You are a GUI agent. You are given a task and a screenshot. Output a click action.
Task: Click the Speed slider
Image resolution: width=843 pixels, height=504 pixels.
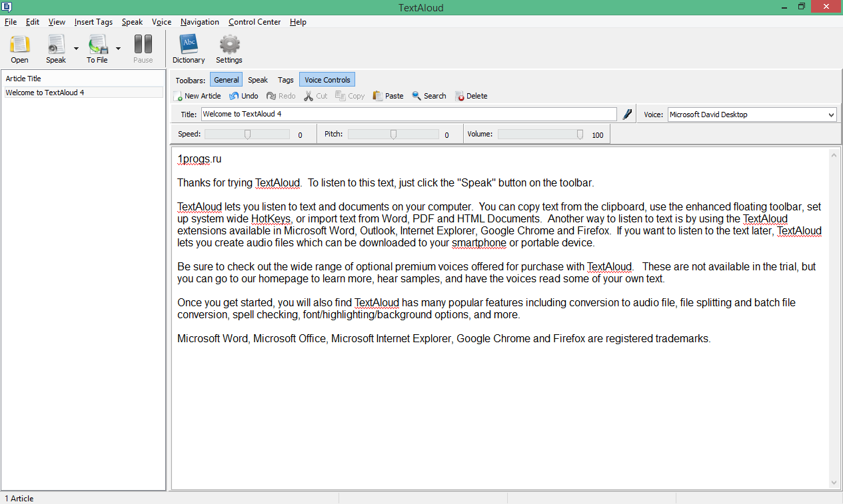point(247,134)
